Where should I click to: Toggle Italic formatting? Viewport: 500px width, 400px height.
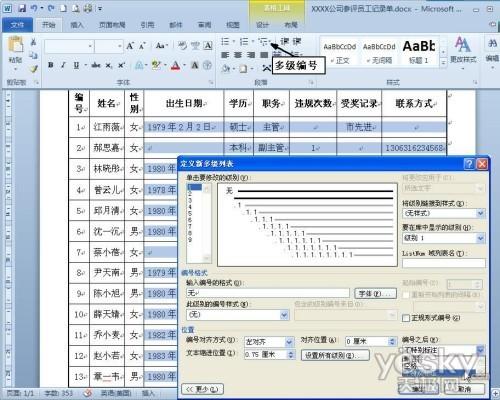tap(63, 65)
